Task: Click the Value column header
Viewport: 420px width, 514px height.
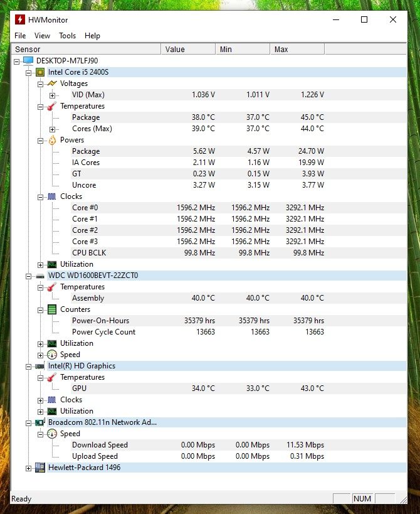Action: 188,49
